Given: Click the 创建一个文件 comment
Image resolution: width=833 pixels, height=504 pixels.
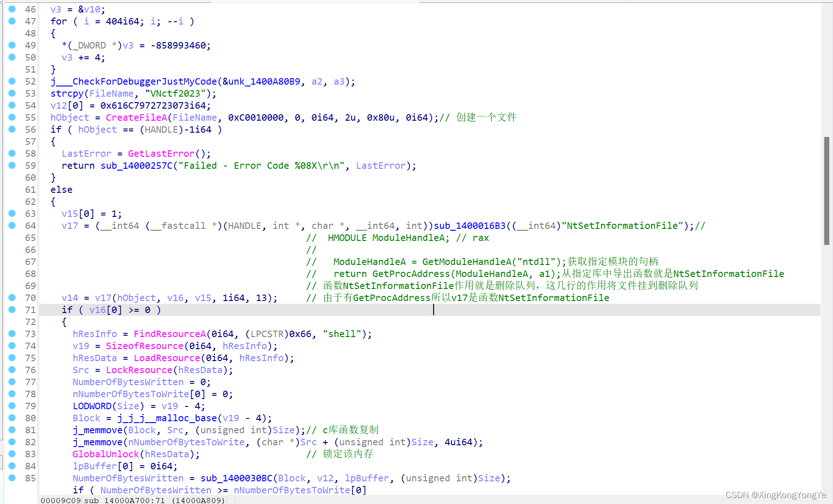Looking at the screenshot, I should pos(486,117).
